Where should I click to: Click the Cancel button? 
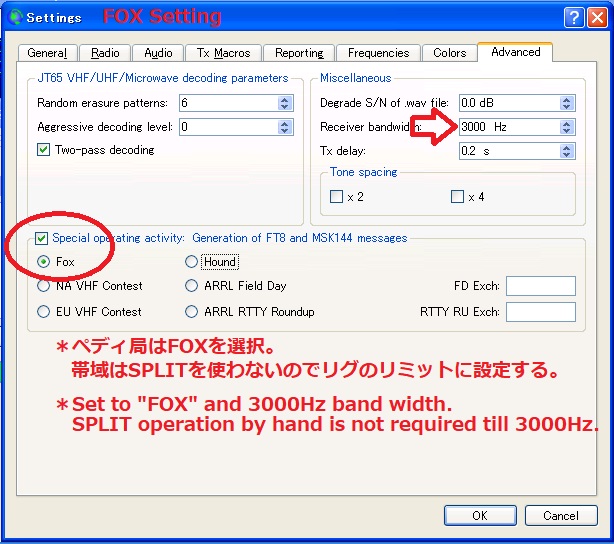coord(561,515)
